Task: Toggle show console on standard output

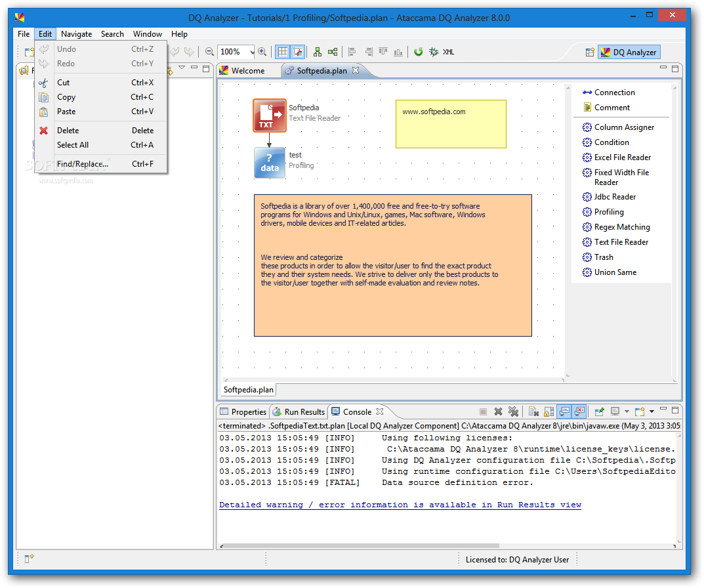Action: [564, 411]
